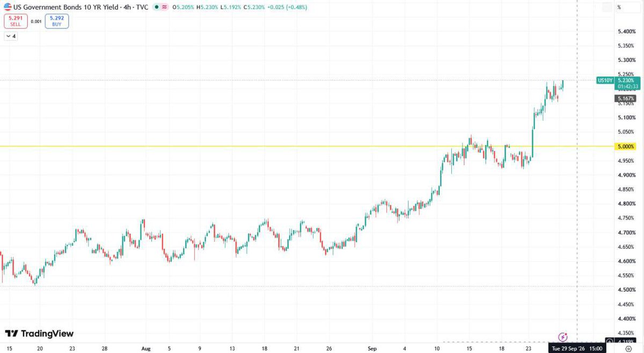Click the 4.650% price axis label
This screenshot has width=644, height=353.
(626, 247)
